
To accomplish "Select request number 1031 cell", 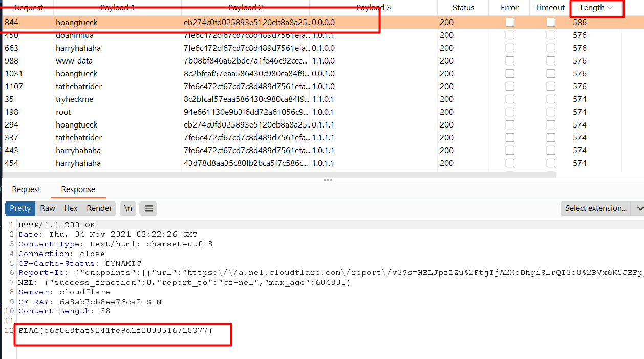I will pos(14,74).
